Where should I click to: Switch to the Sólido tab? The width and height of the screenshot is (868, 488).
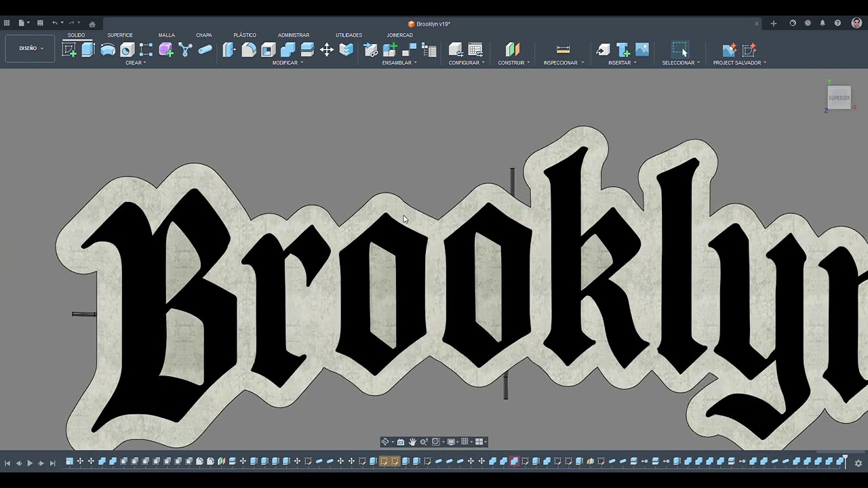tap(76, 35)
